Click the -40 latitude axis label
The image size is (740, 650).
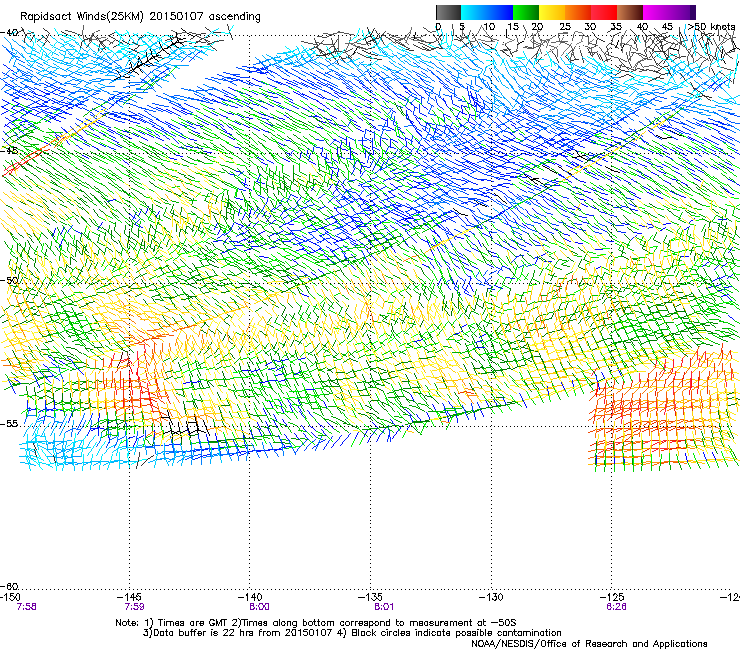click(x=9, y=33)
